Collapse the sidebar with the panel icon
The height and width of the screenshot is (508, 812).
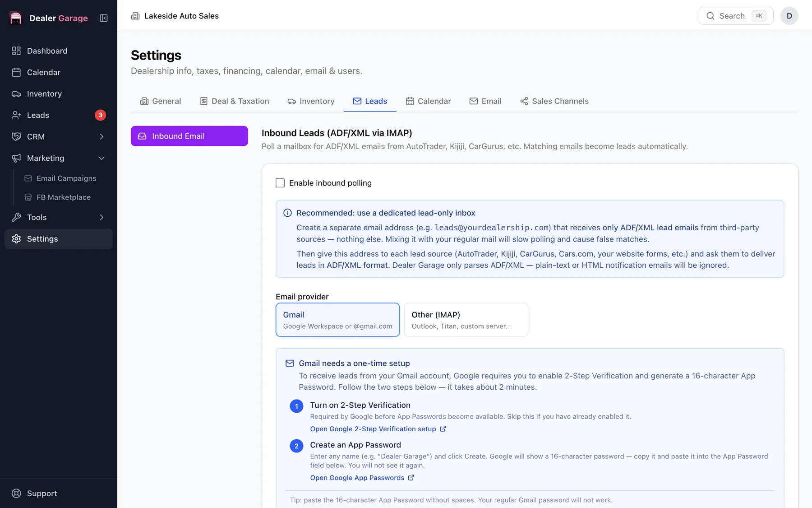[x=104, y=18]
